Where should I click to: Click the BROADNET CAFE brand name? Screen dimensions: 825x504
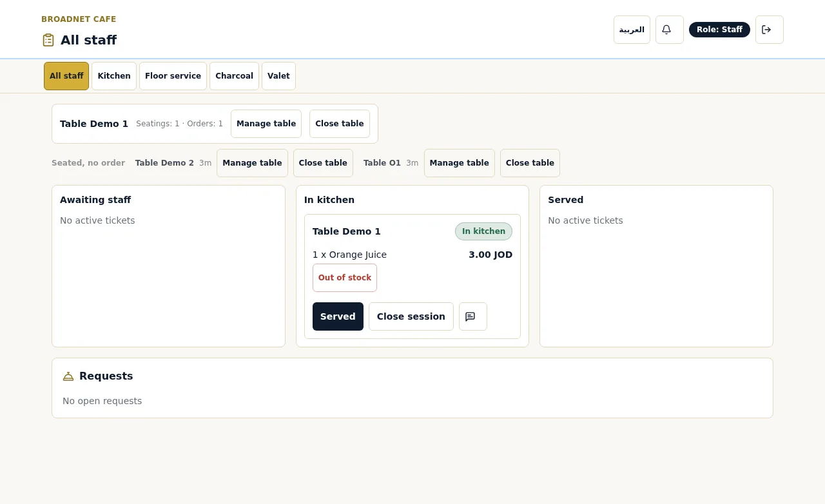point(79,19)
